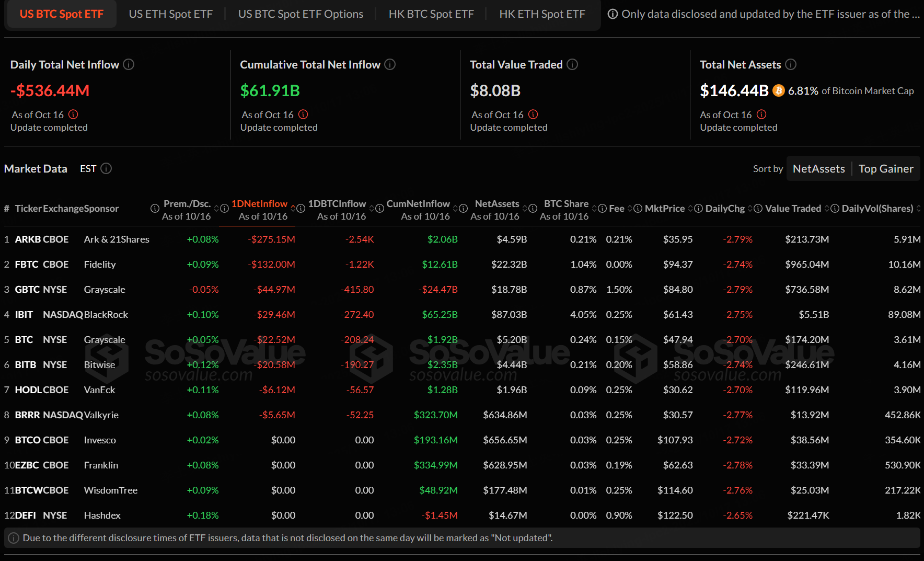The image size is (924, 561).
Task: Click red alert icon under Daily Total Net Inflow
Action: point(73,115)
